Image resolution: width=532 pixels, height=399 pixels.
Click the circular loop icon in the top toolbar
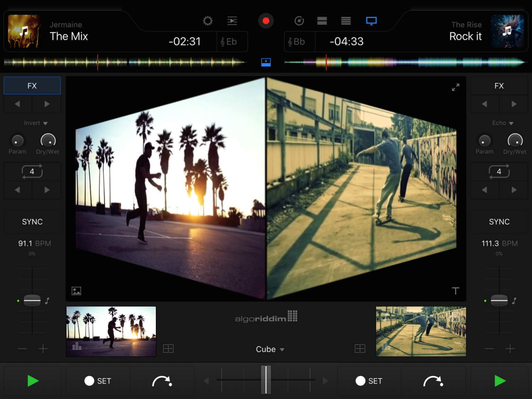coord(298,20)
